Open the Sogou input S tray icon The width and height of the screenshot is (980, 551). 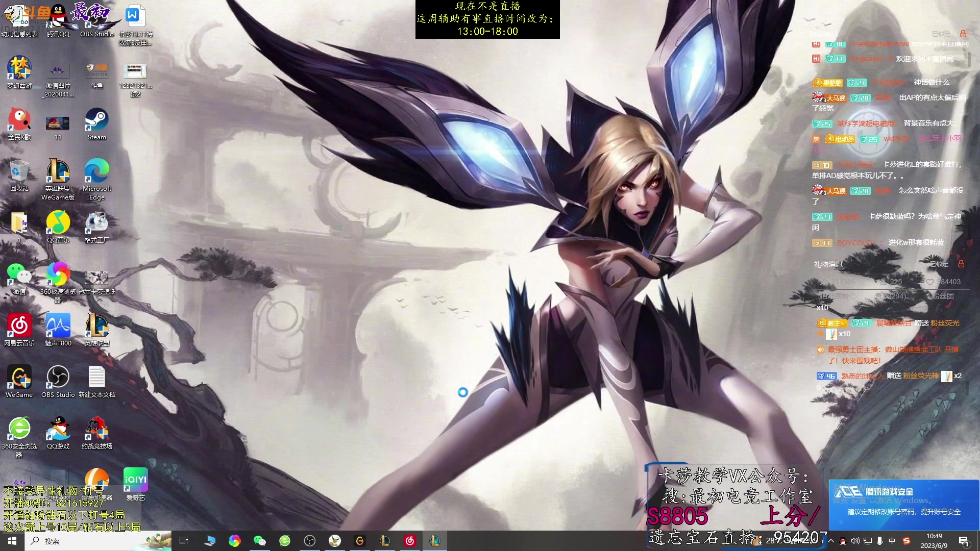(906, 541)
